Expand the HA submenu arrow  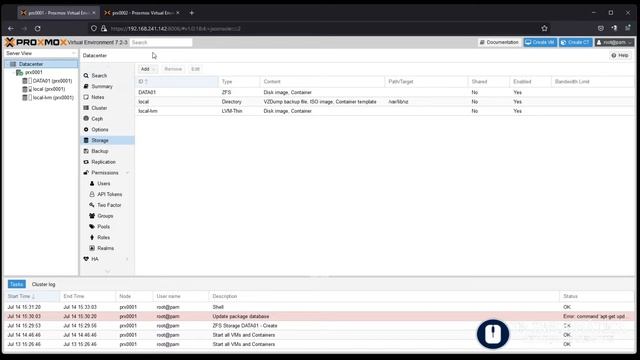[x=127, y=259]
